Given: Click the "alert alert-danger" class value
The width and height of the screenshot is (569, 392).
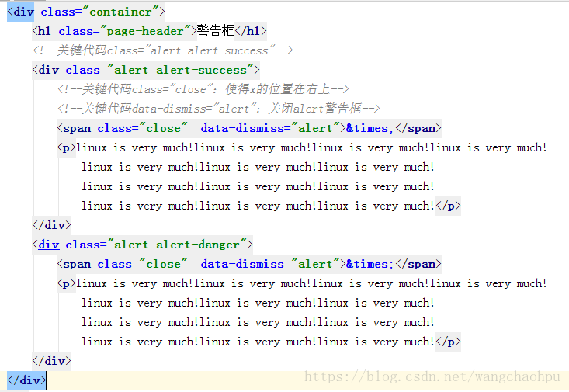Looking at the screenshot, I should click(x=177, y=245).
